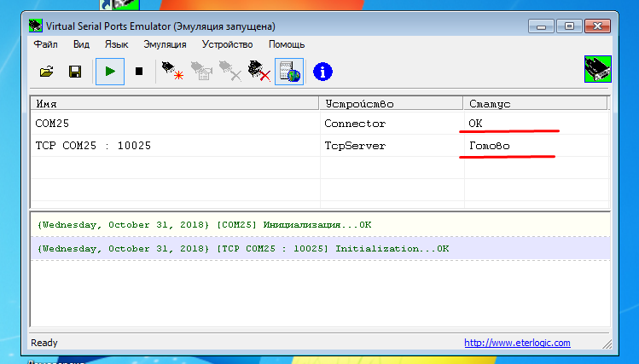Screen dimensions: 639x364
Task: Open the blue information about icon
Action: pos(322,72)
